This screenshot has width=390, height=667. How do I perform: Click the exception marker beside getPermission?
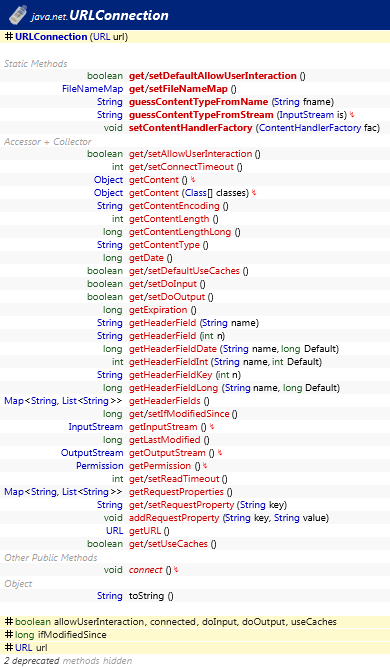(x=205, y=466)
